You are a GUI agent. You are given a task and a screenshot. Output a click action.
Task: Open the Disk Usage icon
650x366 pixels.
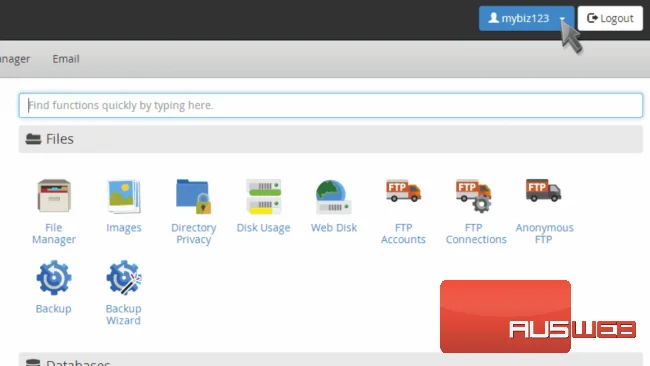[x=263, y=196]
